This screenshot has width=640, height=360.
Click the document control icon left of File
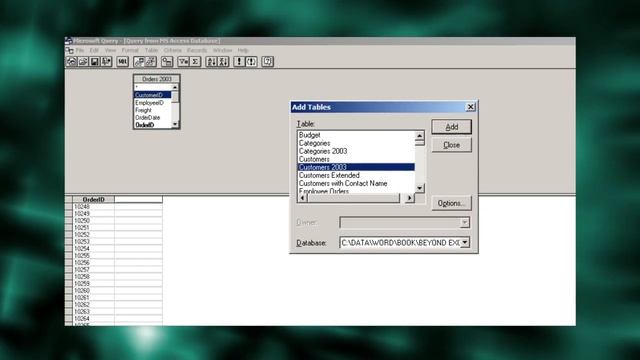69,50
